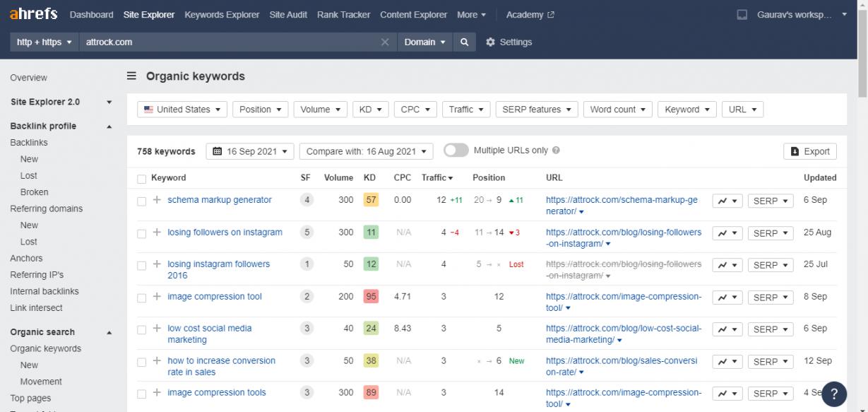The image size is (868, 412).
Task: Click the attrock.com domain input field
Action: (230, 42)
